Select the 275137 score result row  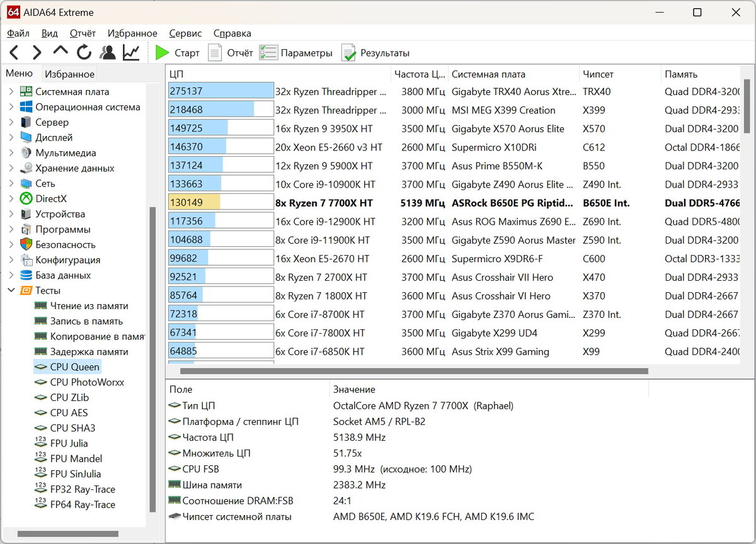tap(454, 91)
